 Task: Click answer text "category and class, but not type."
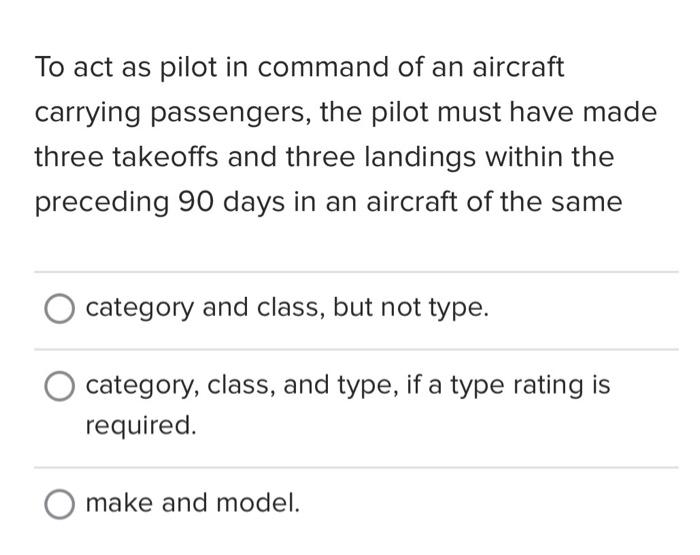(x=287, y=308)
